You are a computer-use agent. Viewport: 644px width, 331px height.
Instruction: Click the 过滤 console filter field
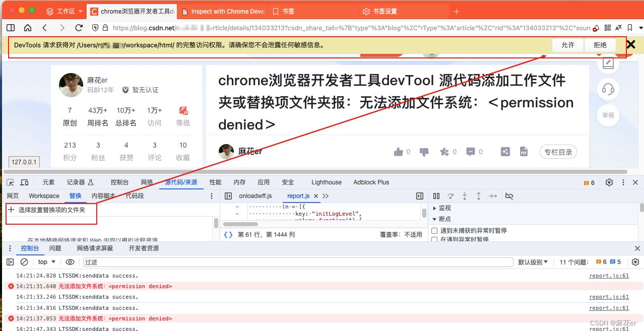(298, 262)
